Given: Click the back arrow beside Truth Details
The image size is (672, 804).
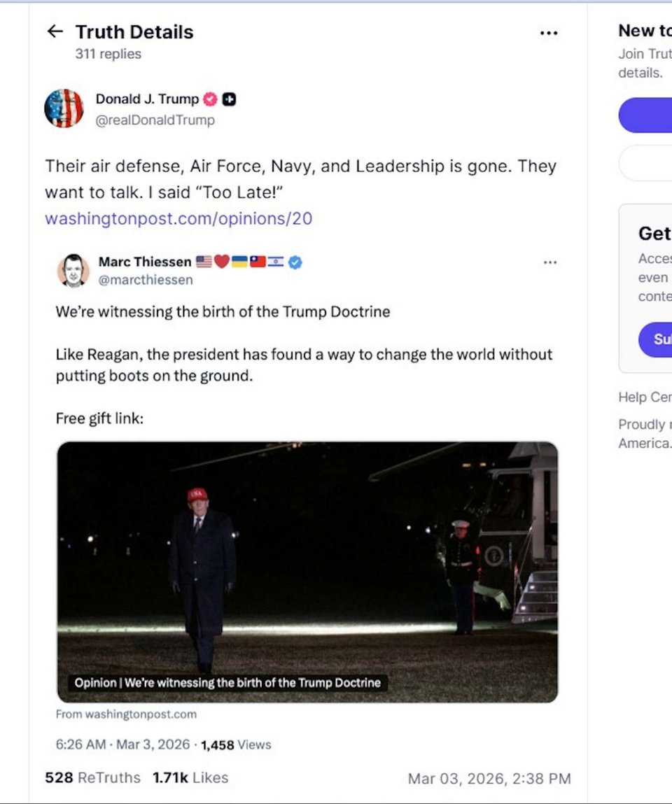Looking at the screenshot, I should click(x=55, y=31).
